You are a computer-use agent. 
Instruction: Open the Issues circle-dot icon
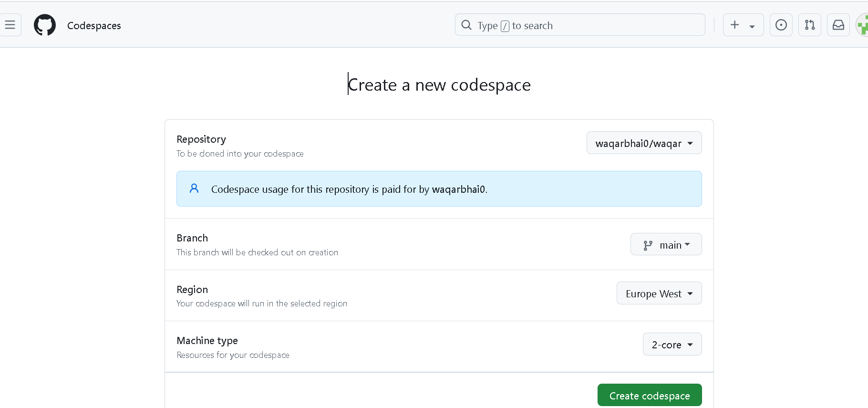pos(781,25)
